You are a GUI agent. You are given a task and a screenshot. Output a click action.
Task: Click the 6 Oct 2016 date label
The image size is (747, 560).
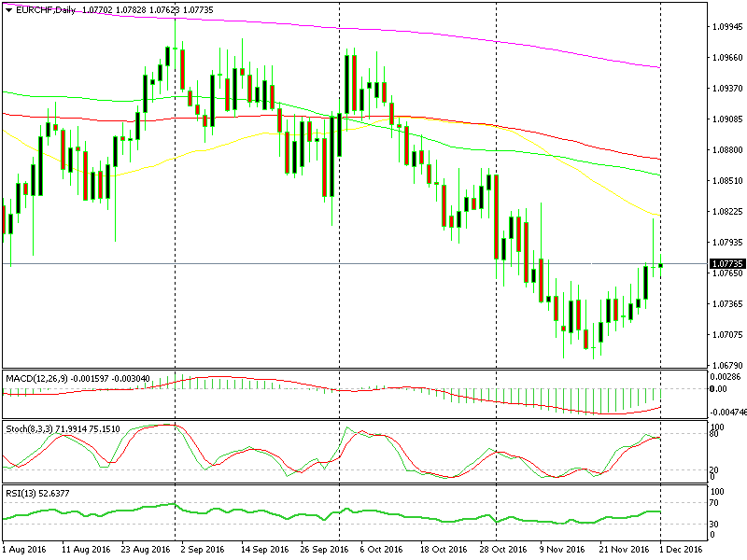(x=381, y=550)
